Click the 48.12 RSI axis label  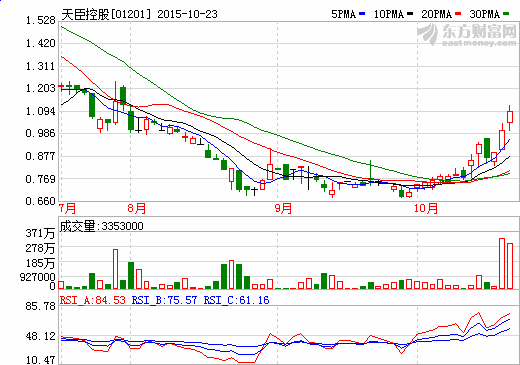41,336
